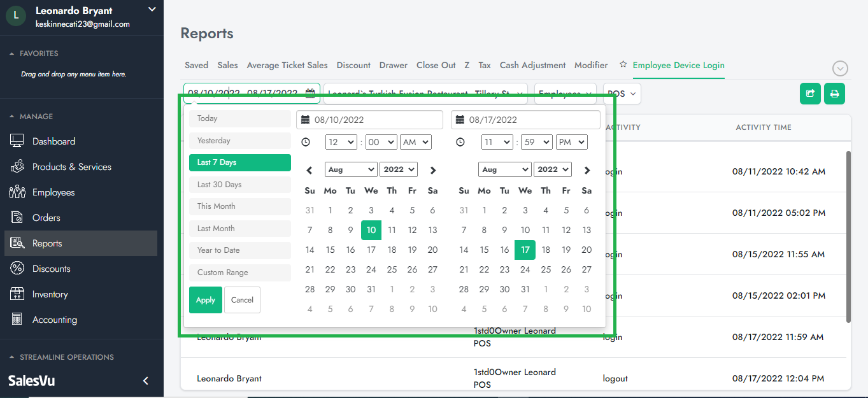Navigate to previous month in left calendar
This screenshot has height=398, width=868.
[x=309, y=170]
